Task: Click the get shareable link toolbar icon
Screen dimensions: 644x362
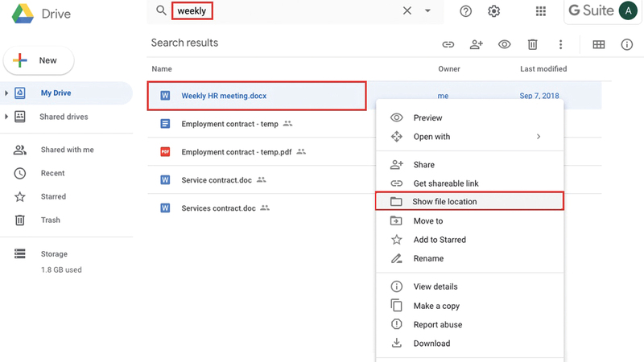Action: [x=448, y=45]
